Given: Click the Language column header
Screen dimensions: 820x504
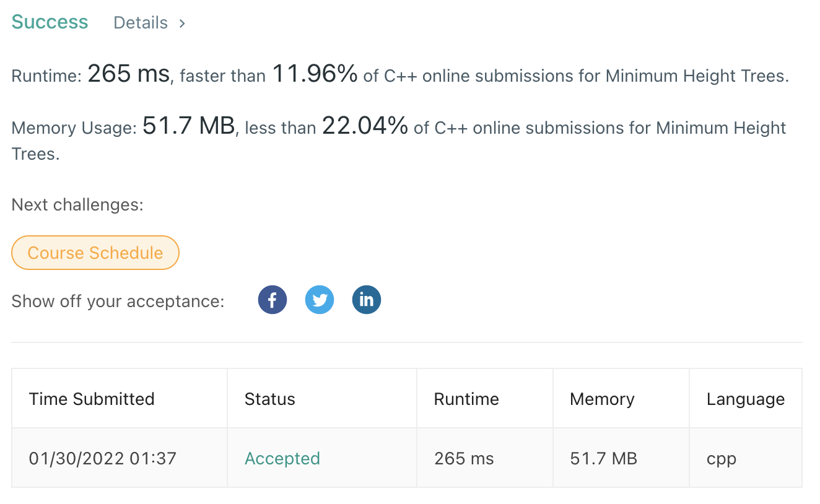Looking at the screenshot, I should 746,399.
